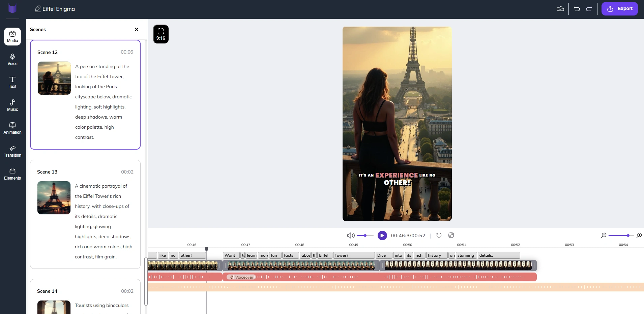Click Scene 14 thumbnail image
Screen dimensions: 644x314
click(x=54, y=307)
